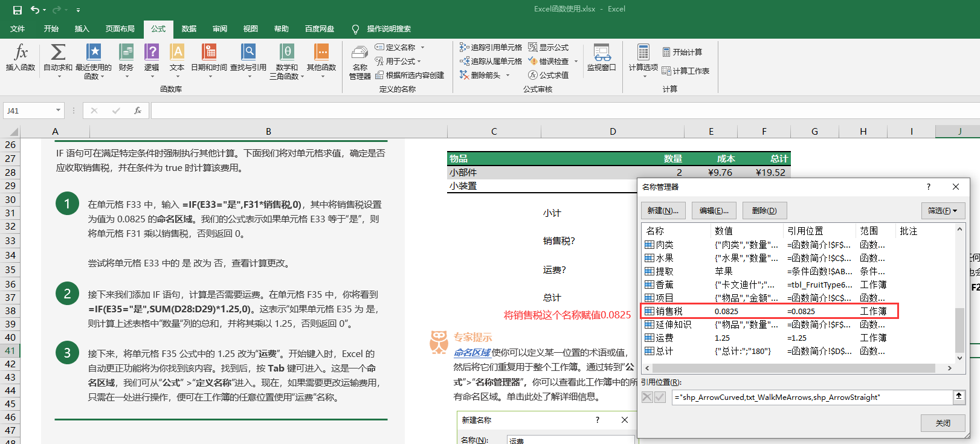Click the Undo icon in title bar
980x444 pixels.
tap(35, 10)
